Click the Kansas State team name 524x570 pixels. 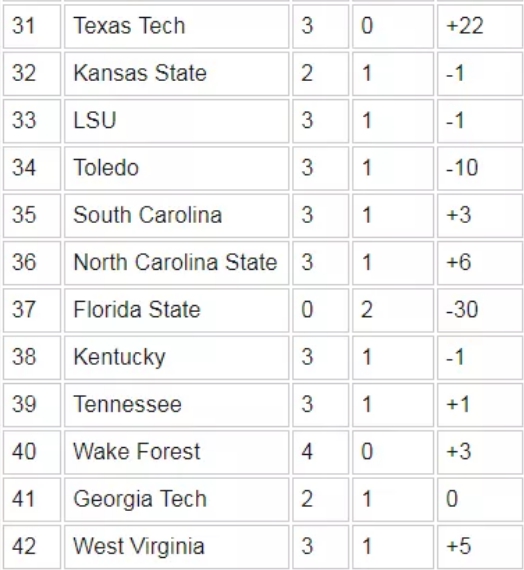pyautogui.click(x=140, y=73)
